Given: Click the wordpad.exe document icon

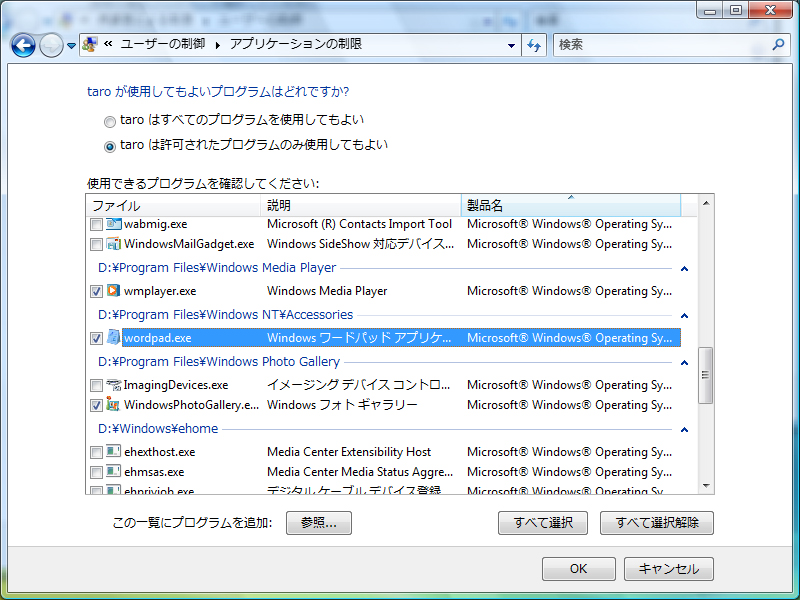Looking at the screenshot, I should tap(113, 337).
